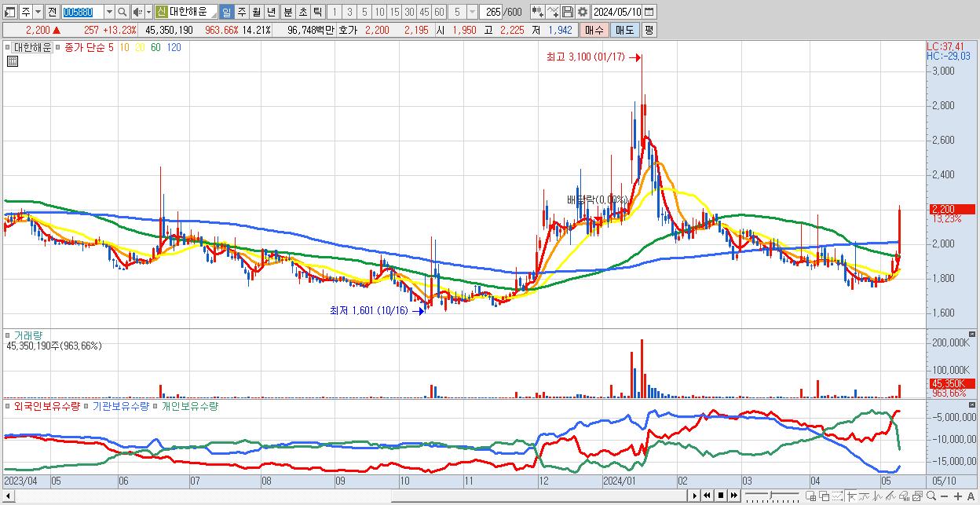
Task: Click the bar chart type icon
Action: [878, 496]
